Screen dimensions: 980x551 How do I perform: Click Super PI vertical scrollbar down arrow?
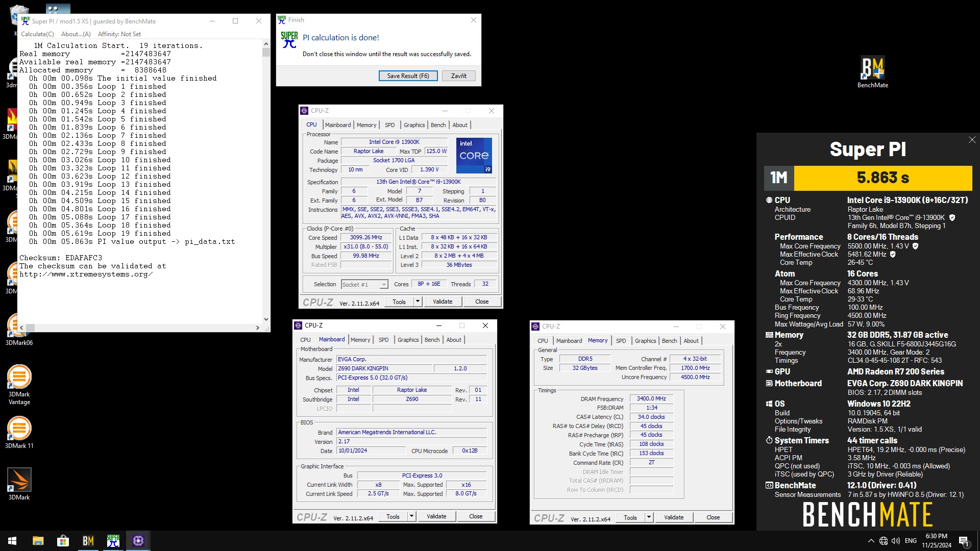pos(266,319)
